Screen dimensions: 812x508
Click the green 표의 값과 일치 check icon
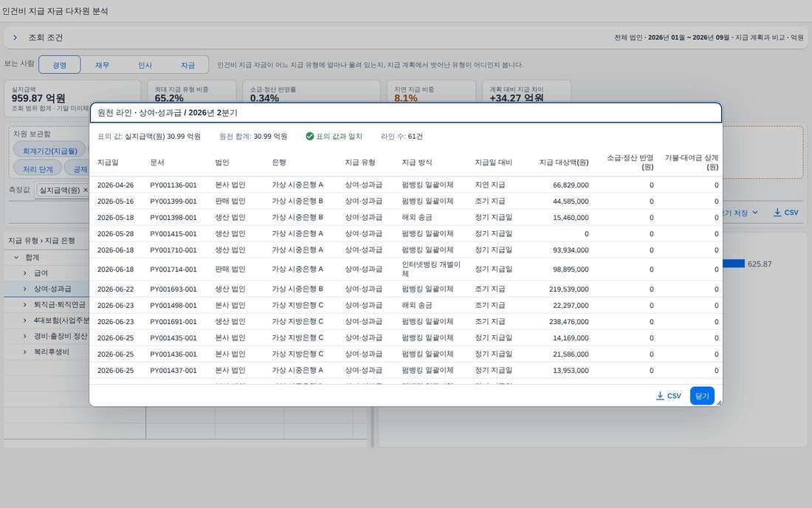tap(310, 136)
